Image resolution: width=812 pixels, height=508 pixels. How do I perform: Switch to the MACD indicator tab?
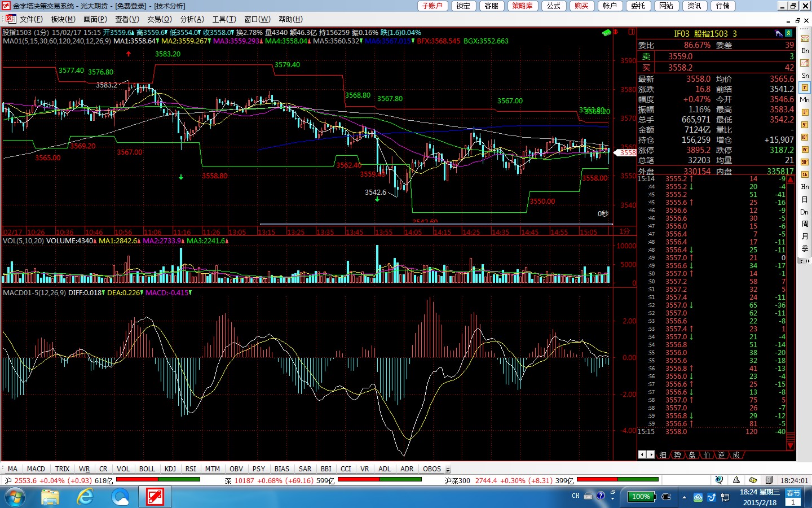click(36, 469)
